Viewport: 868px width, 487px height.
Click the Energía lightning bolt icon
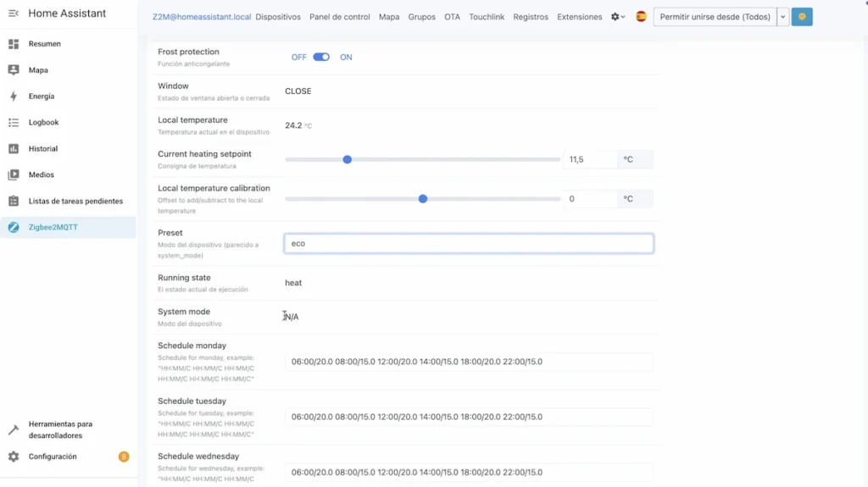tap(14, 97)
